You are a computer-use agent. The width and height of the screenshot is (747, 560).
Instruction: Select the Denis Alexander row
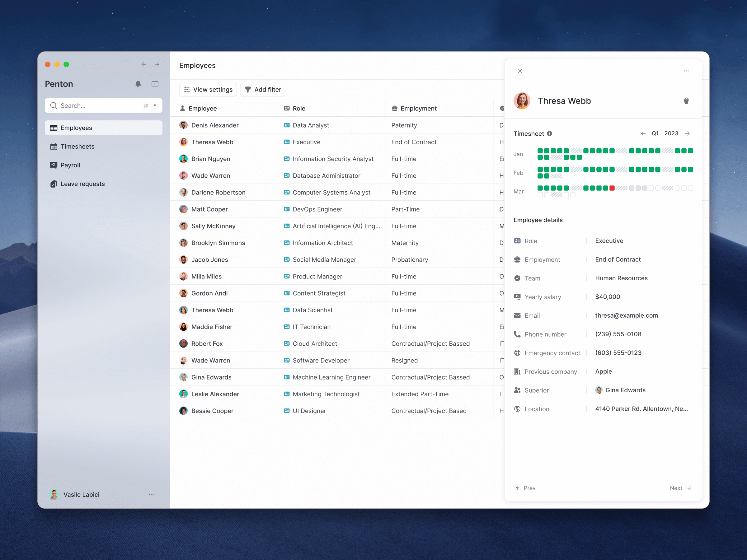pos(337,125)
